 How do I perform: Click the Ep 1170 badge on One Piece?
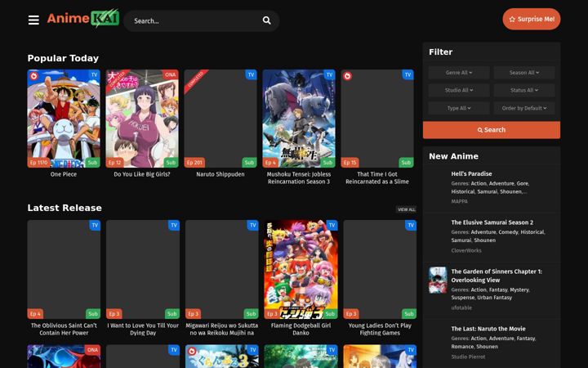coord(38,163)
